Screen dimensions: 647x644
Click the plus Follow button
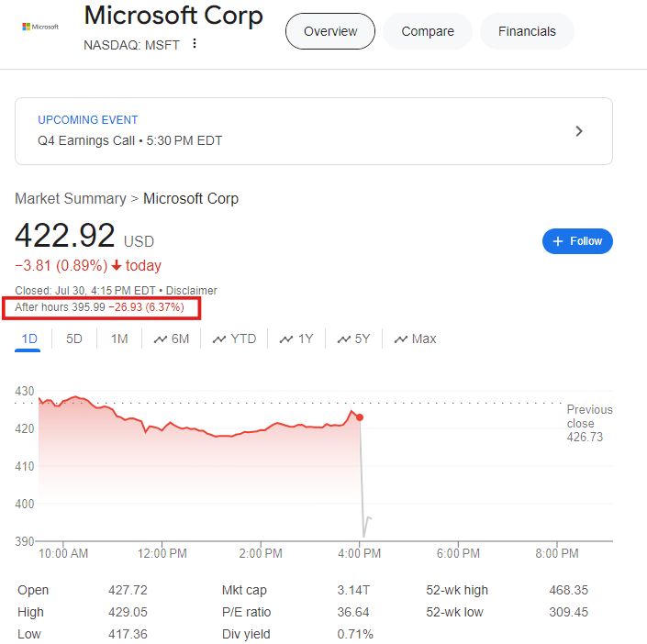pos(577,241)
